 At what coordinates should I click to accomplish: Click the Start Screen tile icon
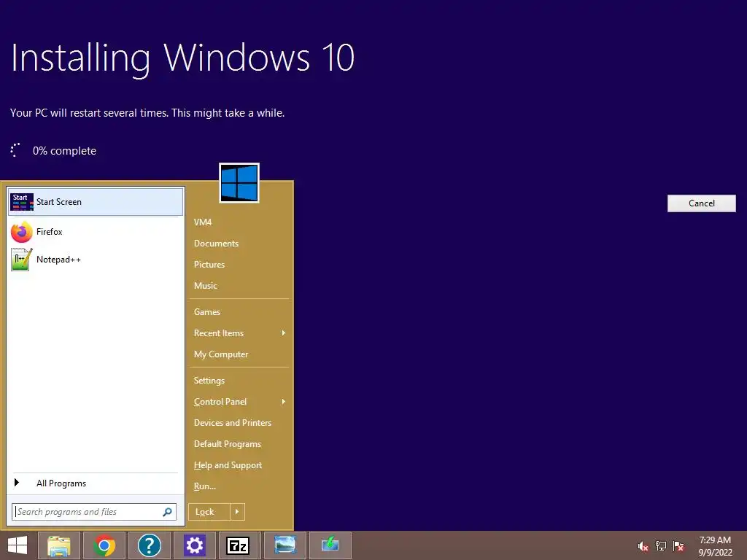pyautogui.click(x=21, y=202)
